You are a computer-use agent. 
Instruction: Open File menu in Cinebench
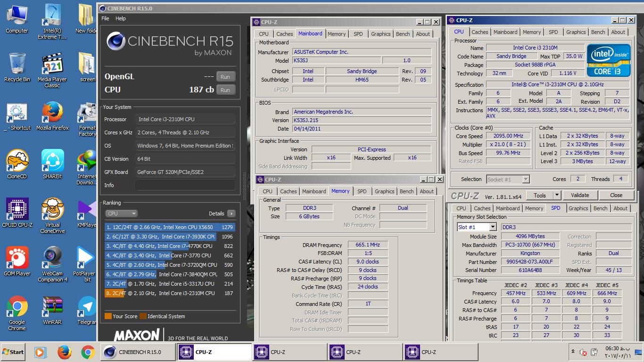tap(105, 18)
